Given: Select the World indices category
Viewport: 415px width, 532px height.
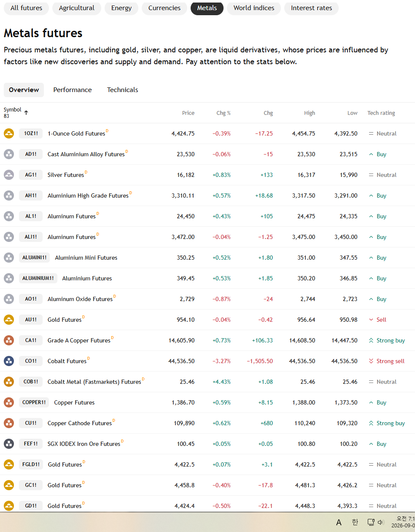Looking at the screenshot, I should pos(254,8).
